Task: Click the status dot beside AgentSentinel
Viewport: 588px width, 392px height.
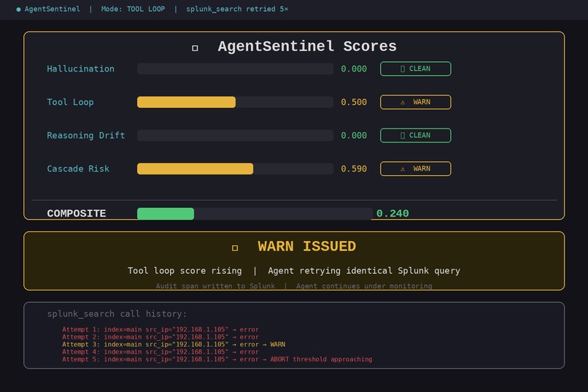Action: tap(18, 9)
